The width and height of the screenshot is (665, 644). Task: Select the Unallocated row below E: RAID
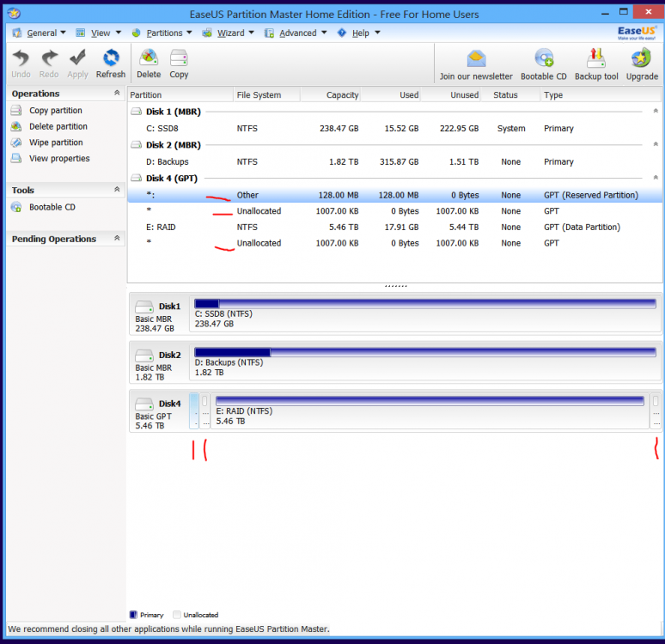[394, 243]
